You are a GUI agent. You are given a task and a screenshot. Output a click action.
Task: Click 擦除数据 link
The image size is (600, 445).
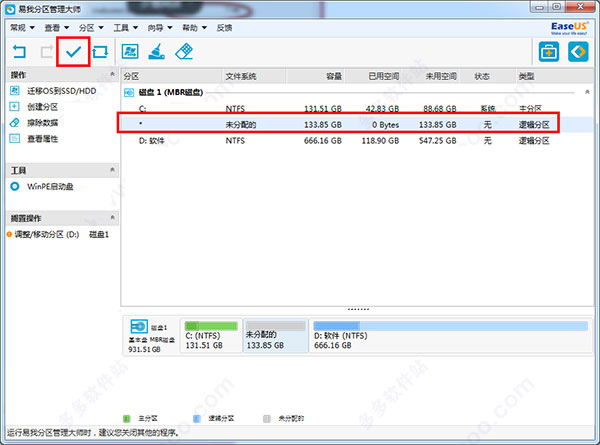click(42, 122)
